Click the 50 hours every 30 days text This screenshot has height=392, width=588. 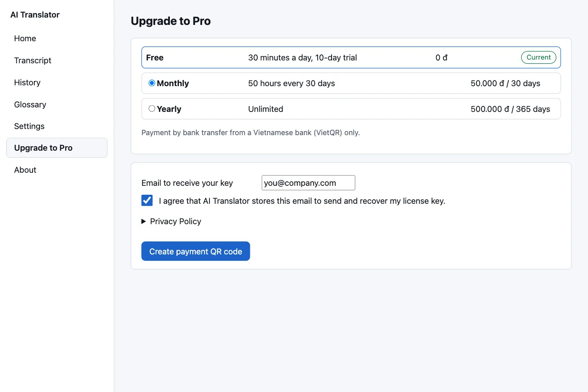tap(292, 83)
